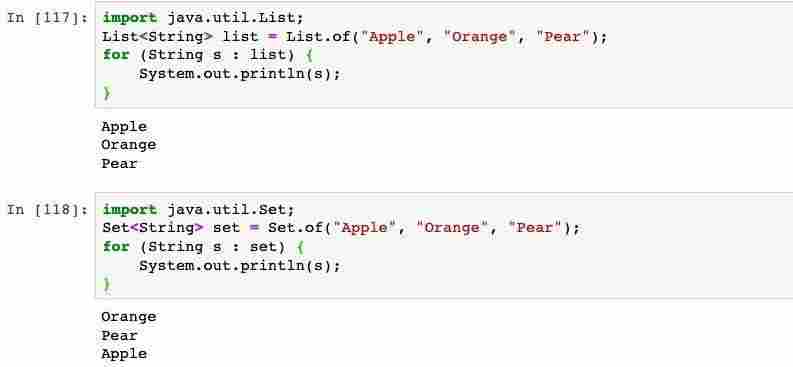Click the Orange output of cell 117
This screenshot has height=367, width=793.
click(128, 145)
